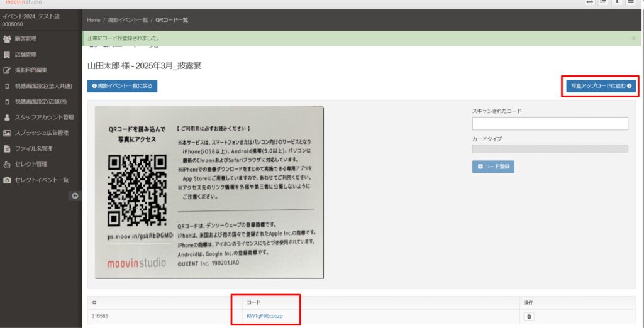Dismiss the green success notification
This screenshot has width=644, height=328.
633,38
